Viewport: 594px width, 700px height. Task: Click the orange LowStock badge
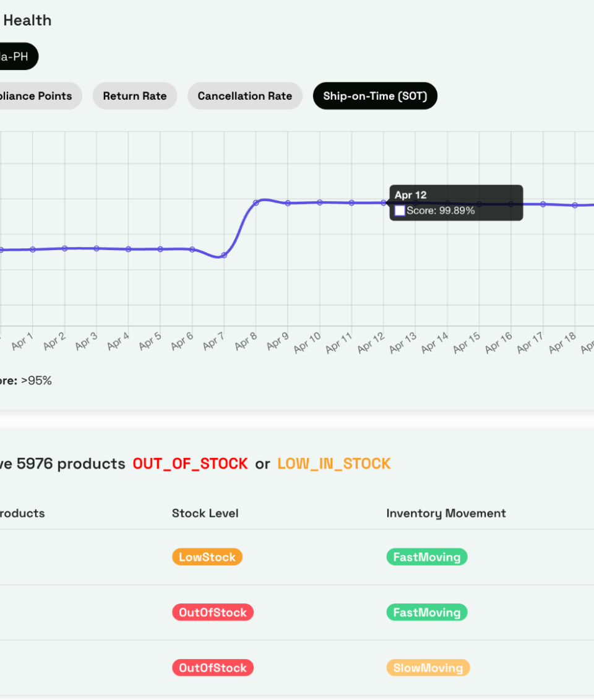[x=207, y=557]
